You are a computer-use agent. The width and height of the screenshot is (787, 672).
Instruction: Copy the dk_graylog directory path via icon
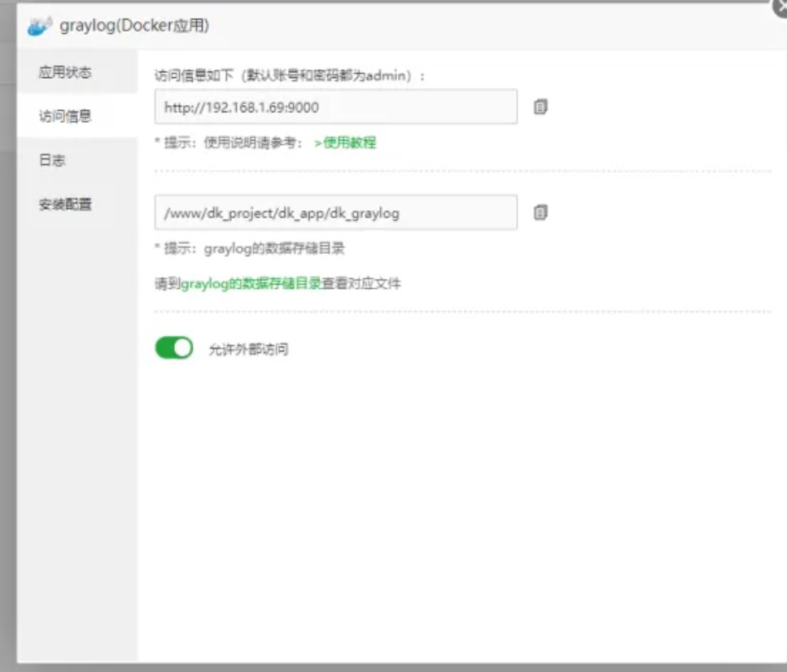click(540, 212)
